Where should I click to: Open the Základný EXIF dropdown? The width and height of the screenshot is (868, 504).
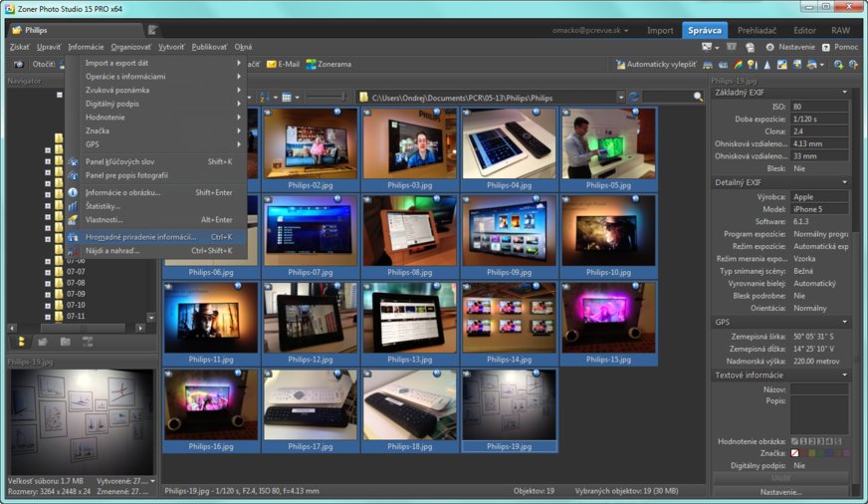tap(845, 93)
